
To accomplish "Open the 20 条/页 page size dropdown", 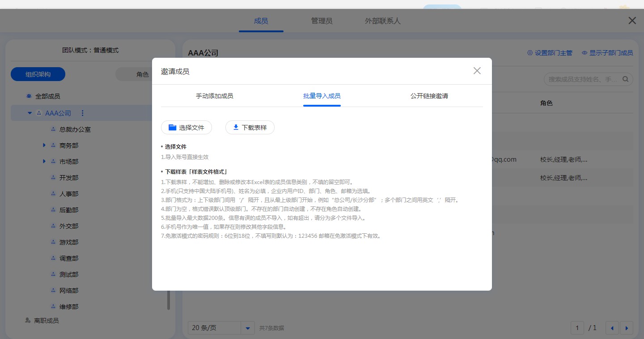I will click(x=247, y=328).
